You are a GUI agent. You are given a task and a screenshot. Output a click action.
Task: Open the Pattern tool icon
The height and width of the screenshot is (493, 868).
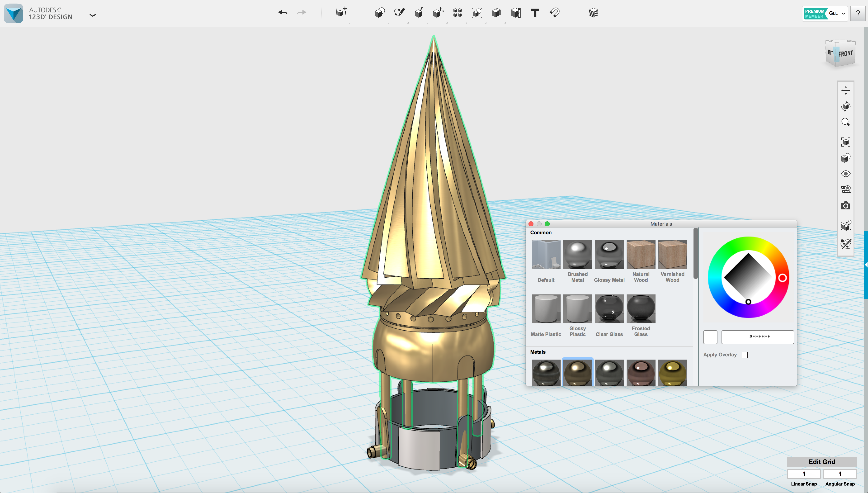[458, 13]
